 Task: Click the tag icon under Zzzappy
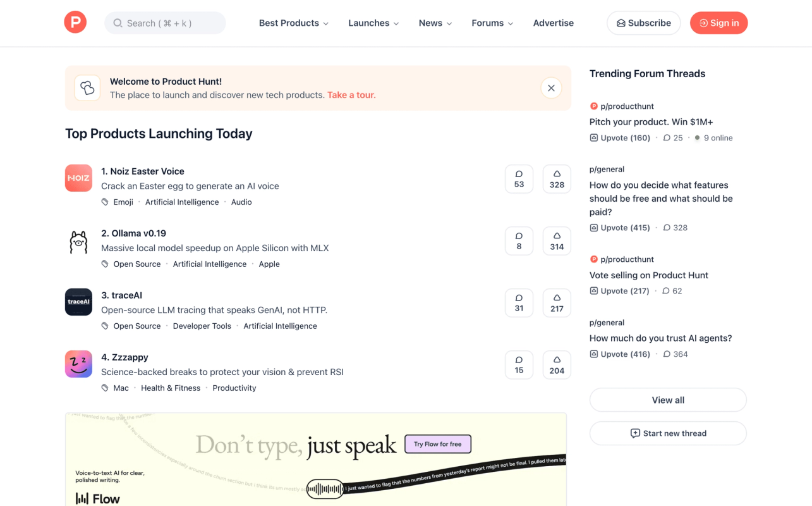[105, 388]
